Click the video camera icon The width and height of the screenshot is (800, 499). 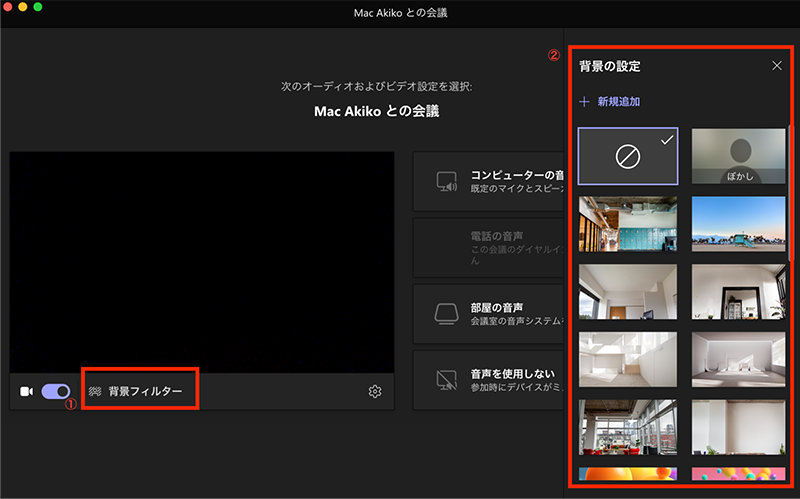pos(27,391)
